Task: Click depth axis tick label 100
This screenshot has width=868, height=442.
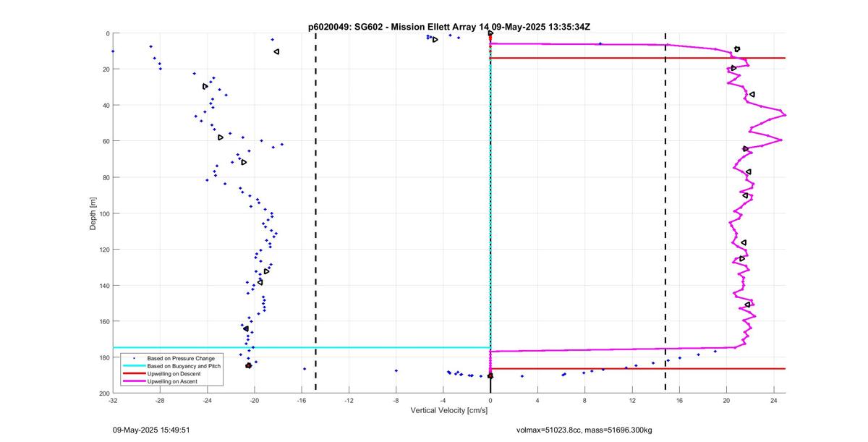Action: pos(104,213)
